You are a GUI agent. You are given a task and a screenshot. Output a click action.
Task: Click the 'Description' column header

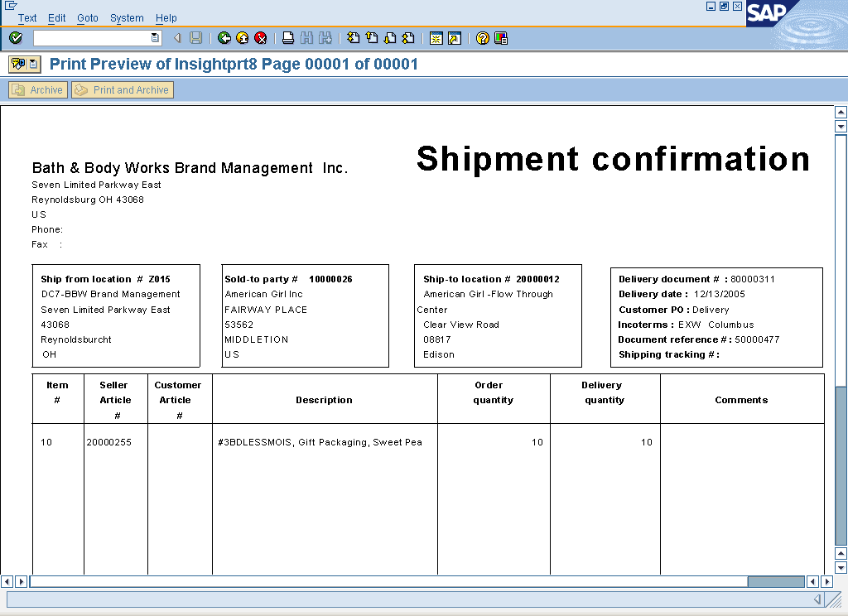[324, 400]
